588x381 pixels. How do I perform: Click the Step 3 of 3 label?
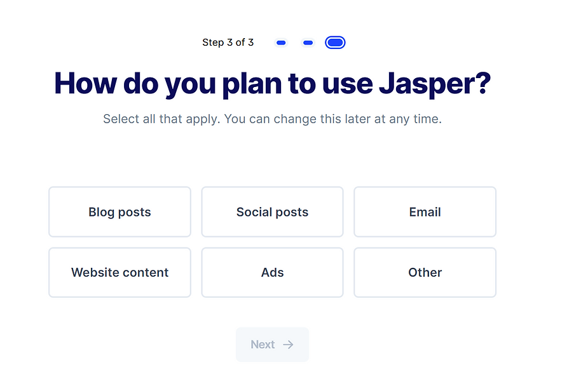228,43
